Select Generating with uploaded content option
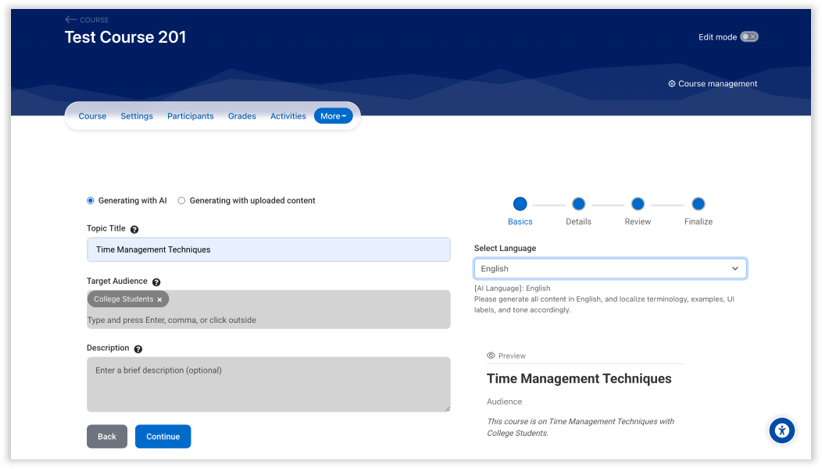 [x=181, y=201]
